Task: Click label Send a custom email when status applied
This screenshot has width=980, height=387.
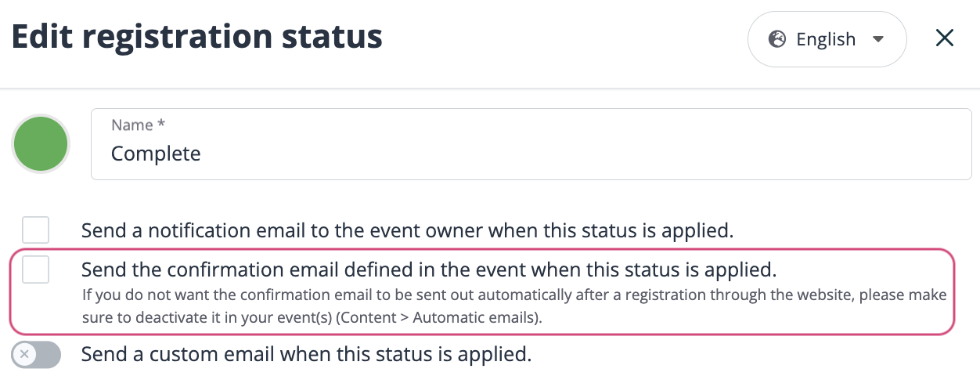Action: tap(307, 355)
